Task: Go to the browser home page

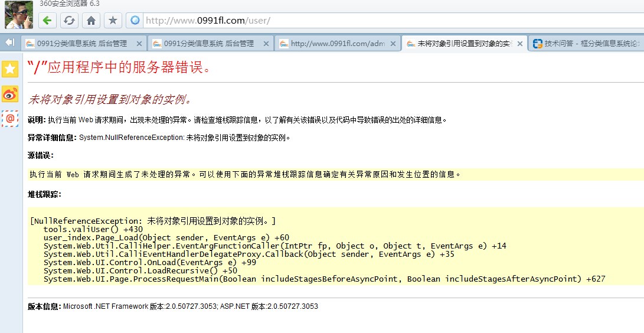Action: tap(91, 21)
